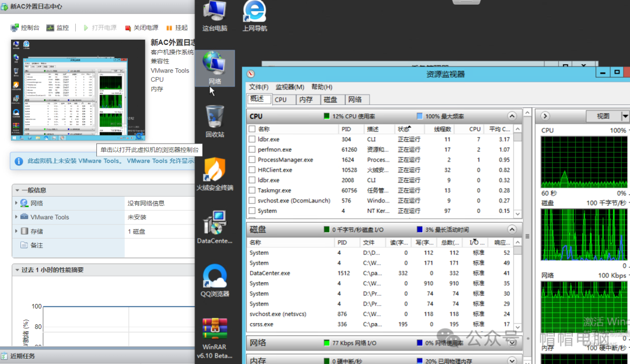The image size is (630, 364).
Task: Click the virtual machine console thumbnail
Action: pyautogui.click(x=78, y=90)
